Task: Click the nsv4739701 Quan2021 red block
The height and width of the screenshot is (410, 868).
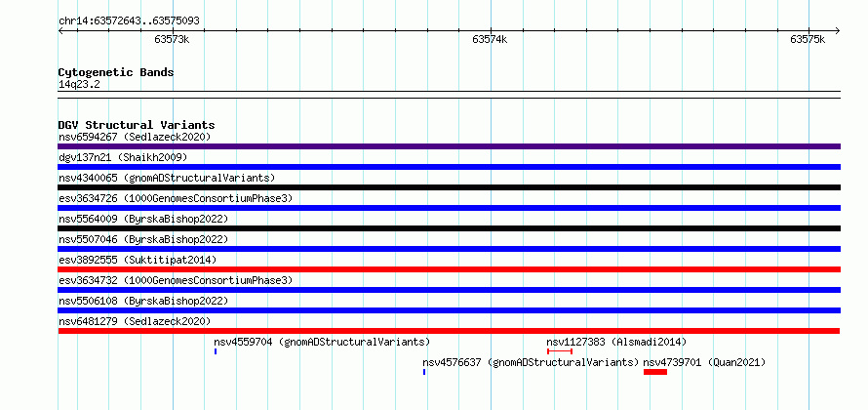Action: click(655, 372)
